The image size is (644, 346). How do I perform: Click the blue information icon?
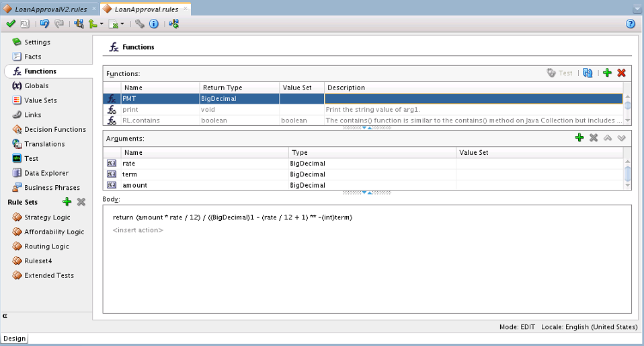point(154,24)
